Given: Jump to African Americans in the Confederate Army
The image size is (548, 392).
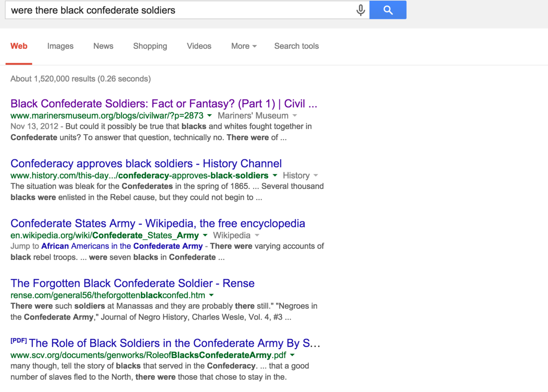Looking at the screenshot, I should [x=122, y=246].
